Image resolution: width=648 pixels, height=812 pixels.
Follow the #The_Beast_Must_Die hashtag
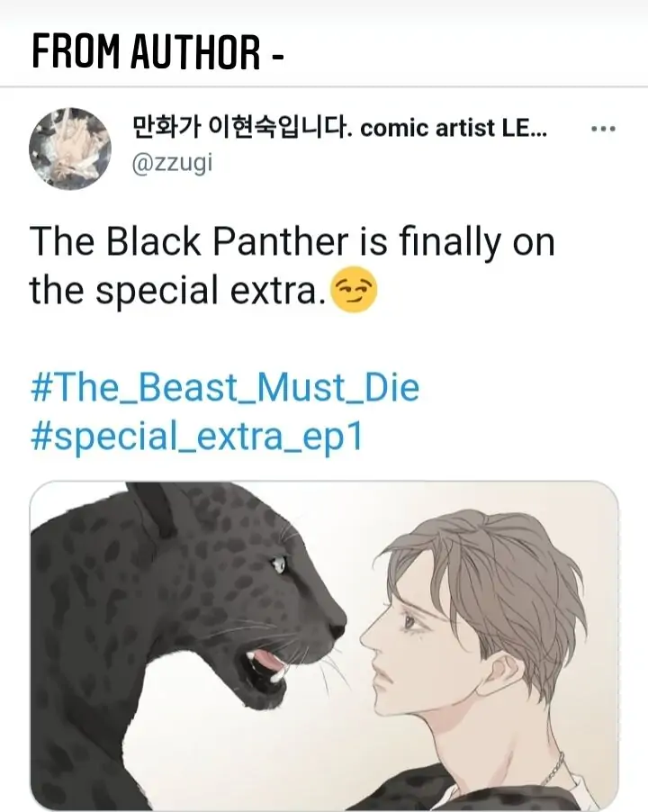pyautogui.click(x=225, y=387)
